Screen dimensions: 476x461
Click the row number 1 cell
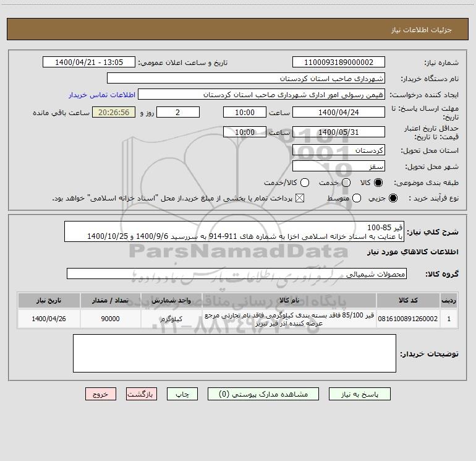(x=449, y=319)
